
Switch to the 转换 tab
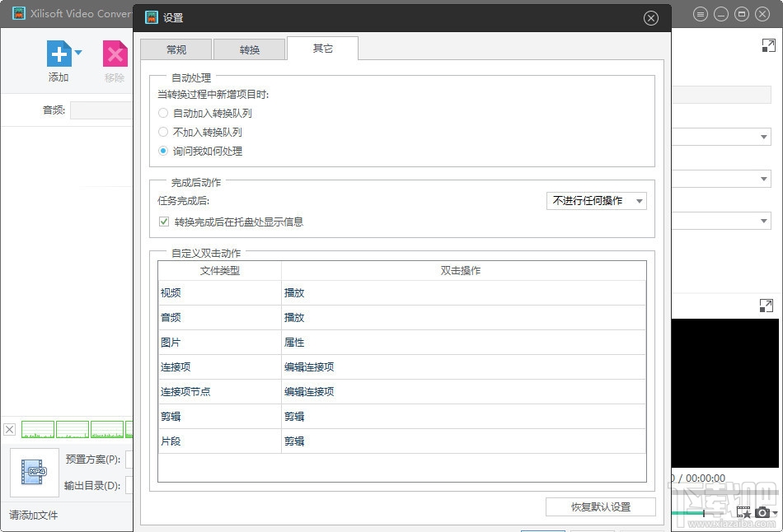coord(249,49)
